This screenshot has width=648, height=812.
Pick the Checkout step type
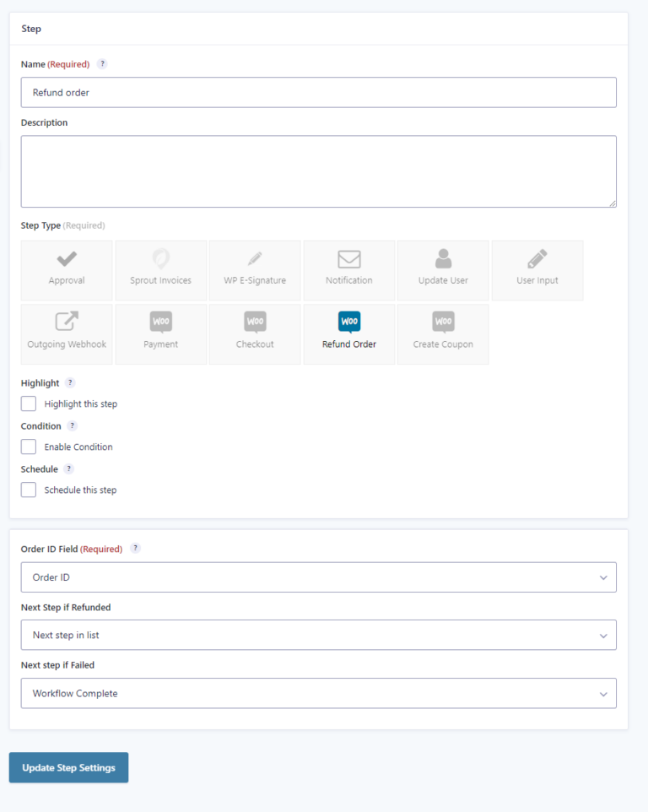tap(255, 333)
